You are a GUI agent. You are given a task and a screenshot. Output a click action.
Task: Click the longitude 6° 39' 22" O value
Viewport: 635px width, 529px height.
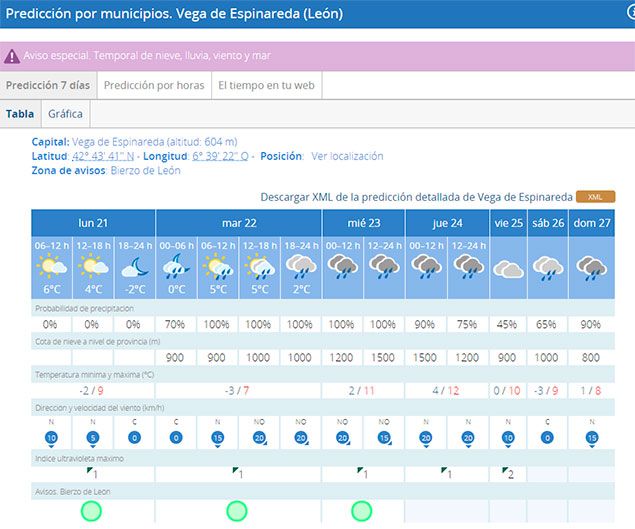pos(221,156)
